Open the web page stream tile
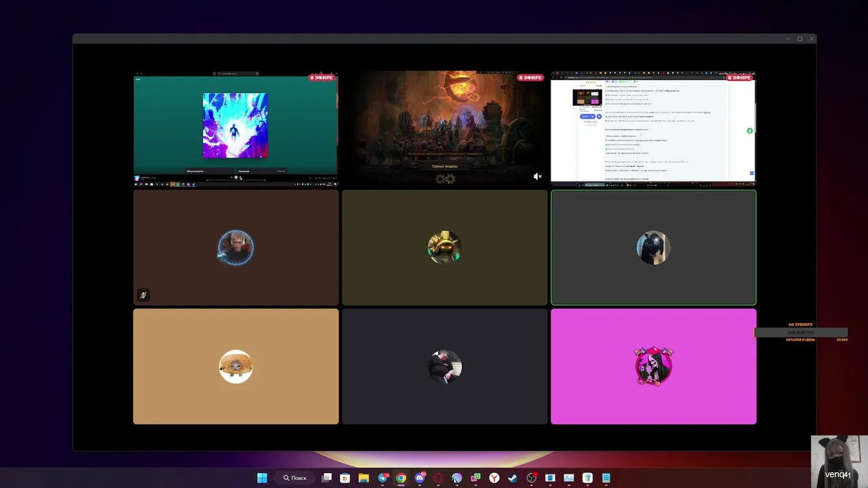Screen dimensions: 868x488 pyautogui.click(x=653, y=129)
